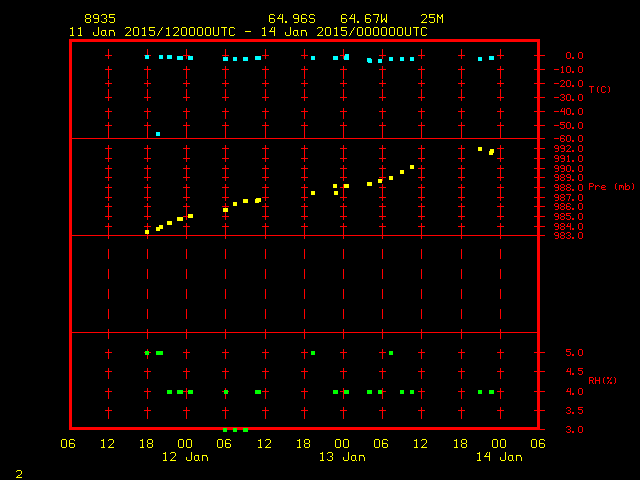
Task: Select the 12 Jan date label
Action: [186, 457]
